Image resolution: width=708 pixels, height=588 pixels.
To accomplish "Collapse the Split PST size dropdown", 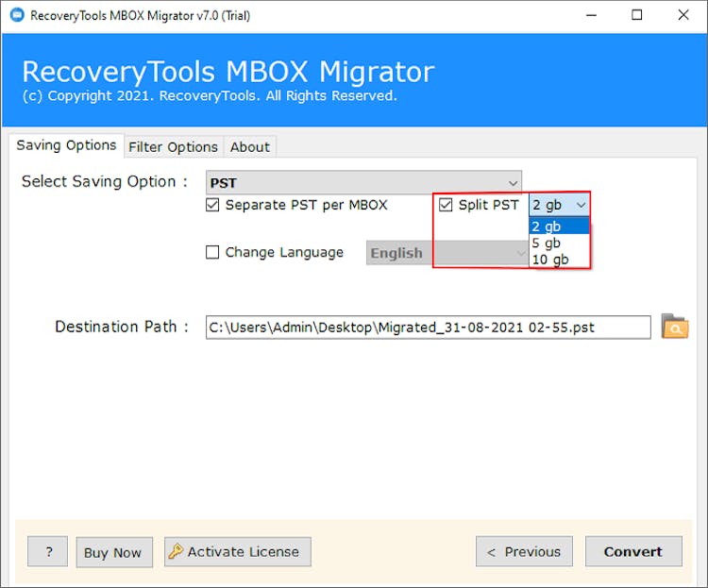I will pyautogui.click(x=581, y=205).
